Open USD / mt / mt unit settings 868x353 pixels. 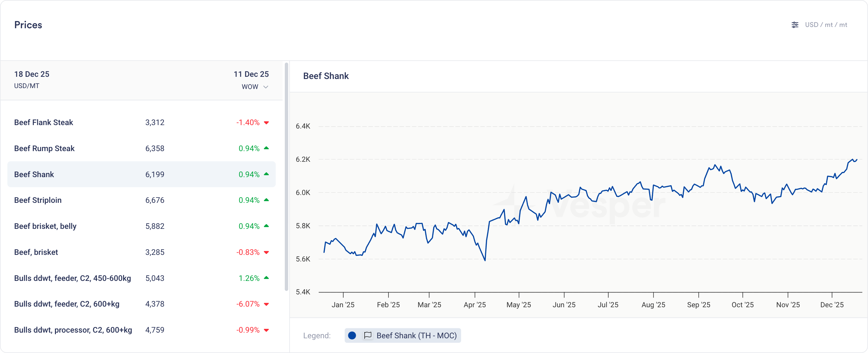pos(826,25)
